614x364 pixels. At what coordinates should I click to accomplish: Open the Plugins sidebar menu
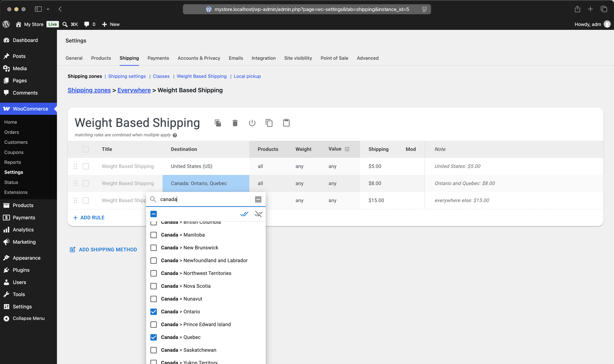pyautogui.click(x=21, y=270)
